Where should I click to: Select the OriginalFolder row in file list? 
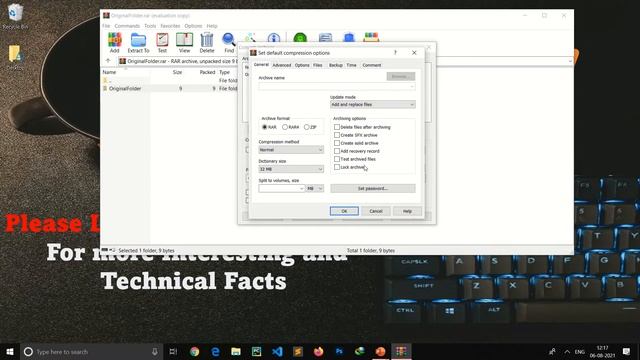[170, 89]
